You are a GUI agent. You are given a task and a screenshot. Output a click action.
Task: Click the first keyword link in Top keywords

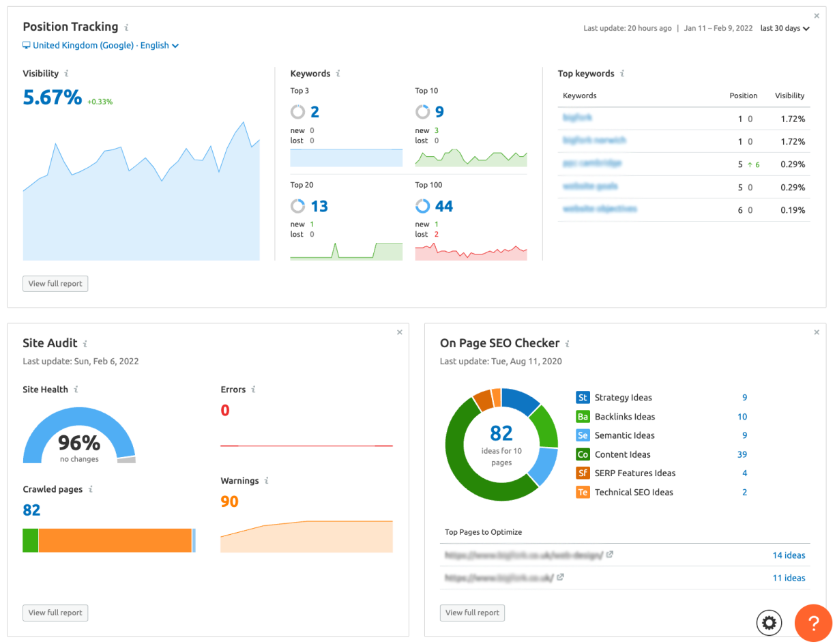[x=577, y=117]
